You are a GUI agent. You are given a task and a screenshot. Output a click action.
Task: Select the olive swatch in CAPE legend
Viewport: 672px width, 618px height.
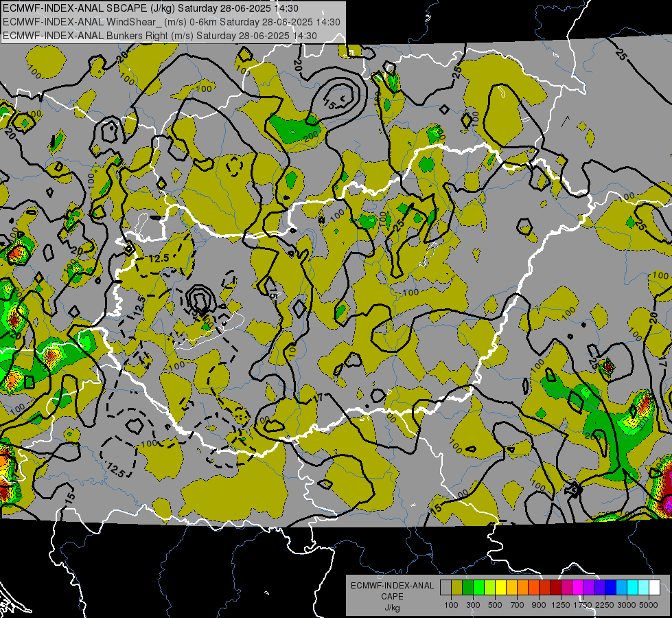(x=457, y=588)
